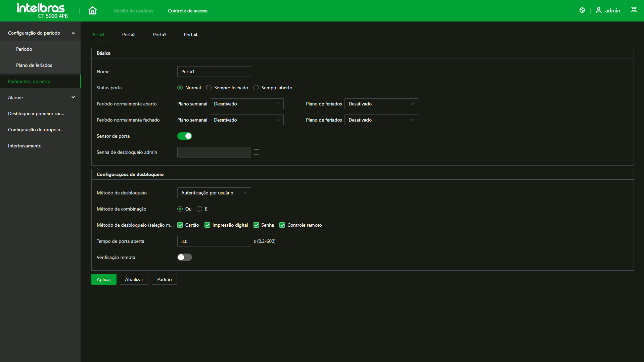The image size is (644, 362).
Task: Collapse the Configuração do período section
Action: pyautogui.click(x=73, y=33)
